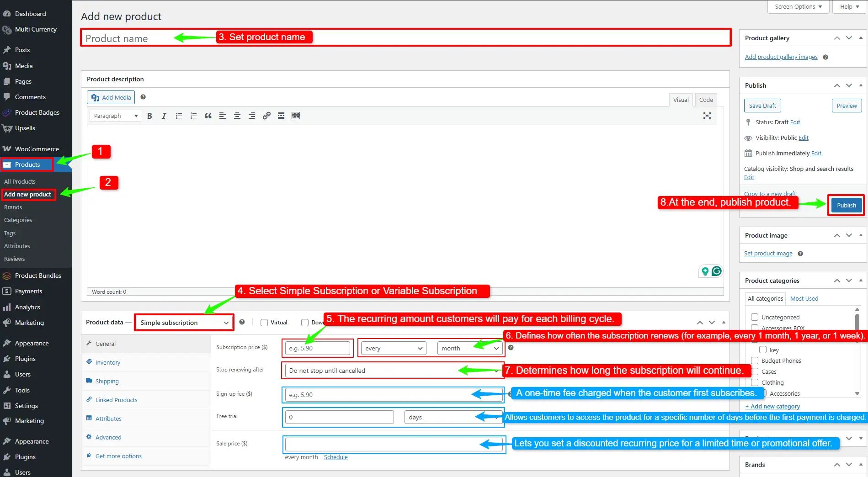868x477 pixels.
Task: Expand the Stop renewing after dropdown
Action: click(x=392, y=371)
